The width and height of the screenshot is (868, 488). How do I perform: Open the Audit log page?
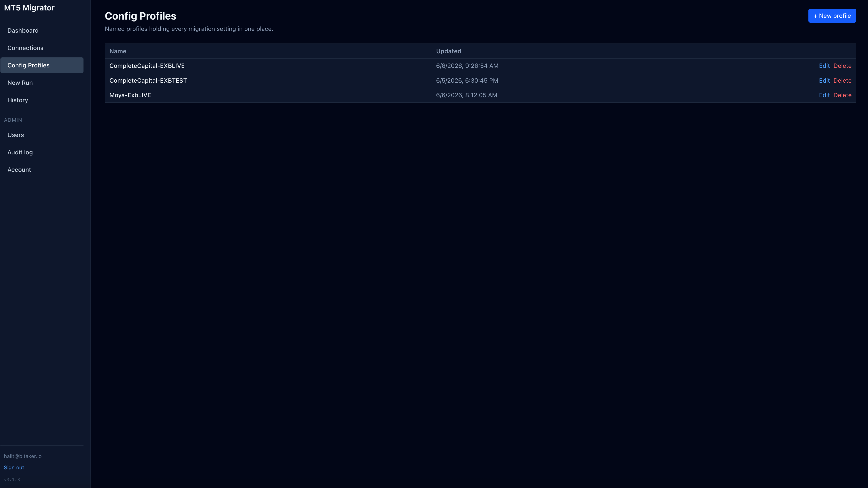pyautogui.click(x=42, y=152)
